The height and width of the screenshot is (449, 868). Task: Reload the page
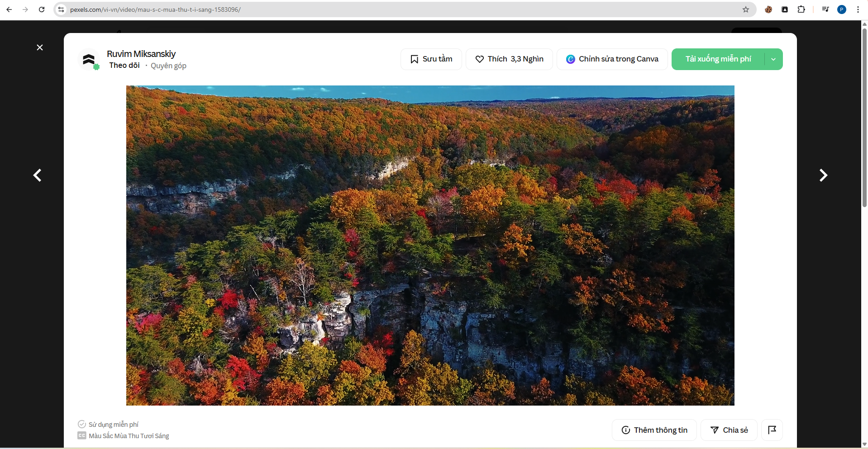coord(42,9)
